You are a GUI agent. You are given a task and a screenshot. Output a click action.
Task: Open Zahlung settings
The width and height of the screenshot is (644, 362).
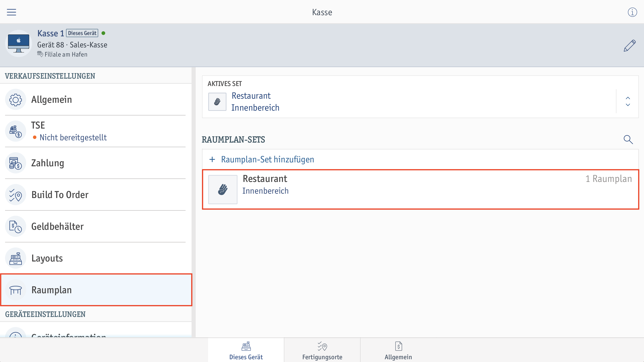pyautogui.click(x=96, y=163)
